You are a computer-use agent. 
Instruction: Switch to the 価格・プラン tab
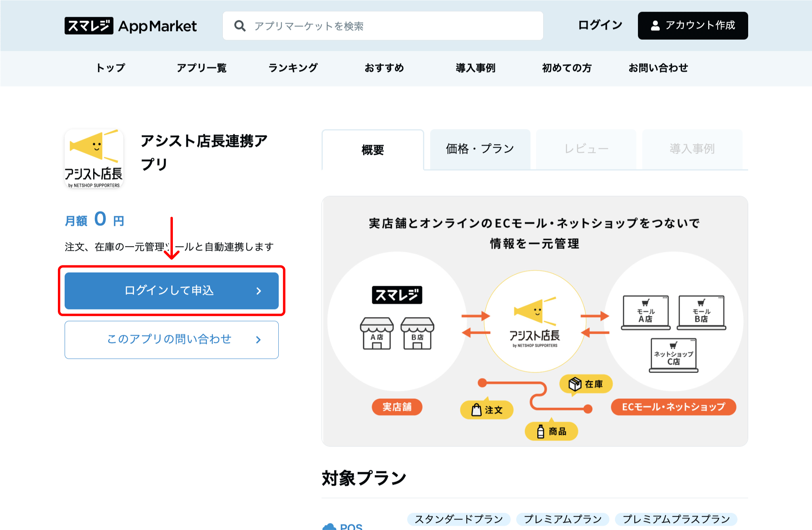(480, 149)
